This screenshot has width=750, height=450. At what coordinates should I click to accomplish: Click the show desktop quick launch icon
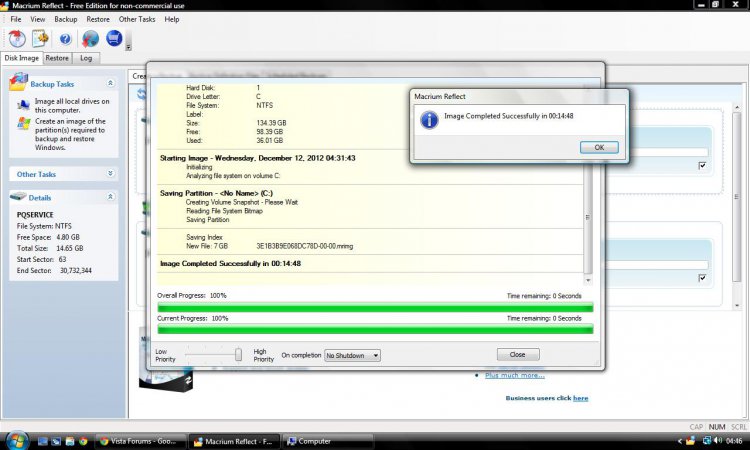[x=43, y=441]
